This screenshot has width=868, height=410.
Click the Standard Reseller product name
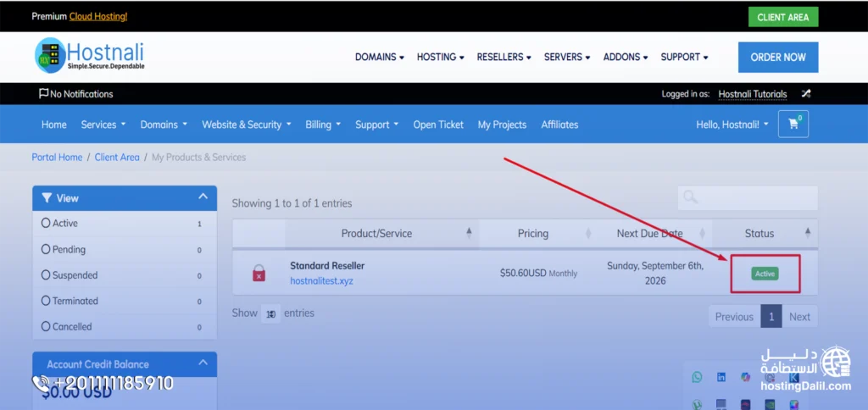point(327,266)
